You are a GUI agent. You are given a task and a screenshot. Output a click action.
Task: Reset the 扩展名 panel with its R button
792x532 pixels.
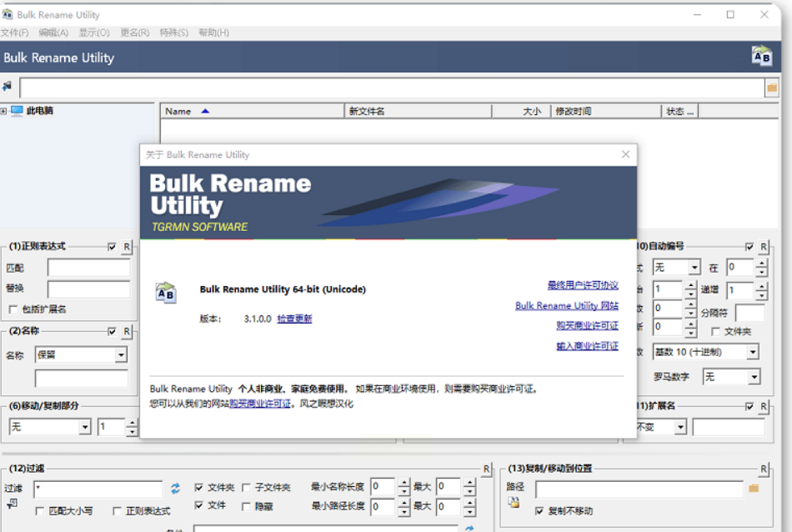pyautogui.click(x=763, y=406)
